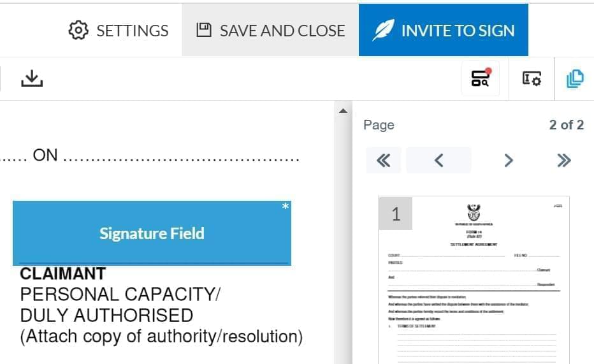Click the floppy disk save icon
This screenshot has width=594, height=364.
204,30
